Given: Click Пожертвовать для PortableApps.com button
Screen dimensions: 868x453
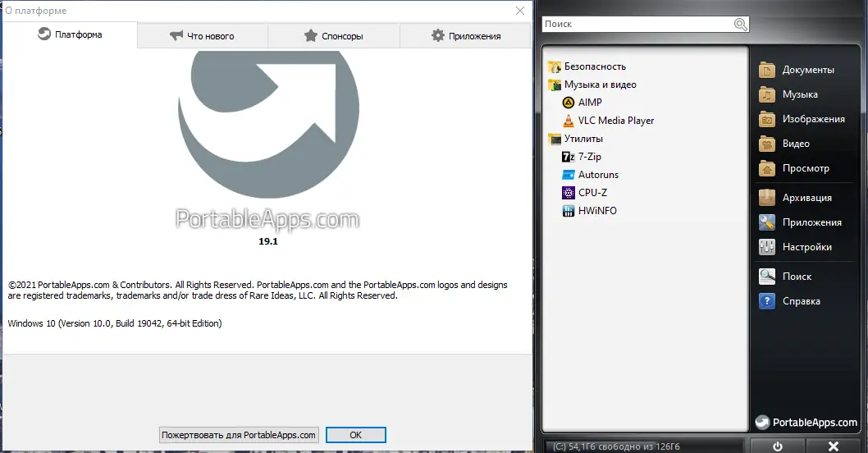Looking at the screenshot, I should coord(239,435).
